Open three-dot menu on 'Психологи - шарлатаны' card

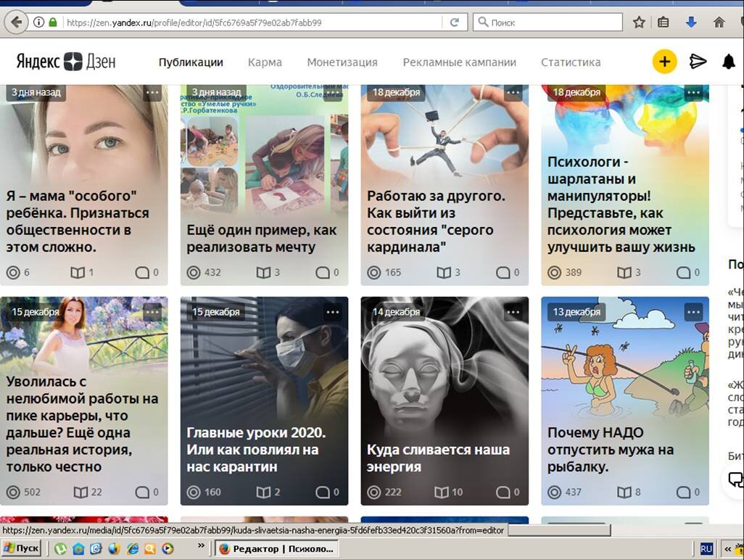pyautogui.click(x=693, y=92)
